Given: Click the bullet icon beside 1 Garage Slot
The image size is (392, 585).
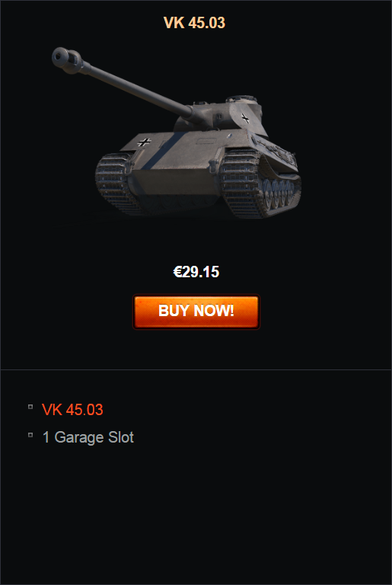Looking at the screenshot, I should pos(30,435).
